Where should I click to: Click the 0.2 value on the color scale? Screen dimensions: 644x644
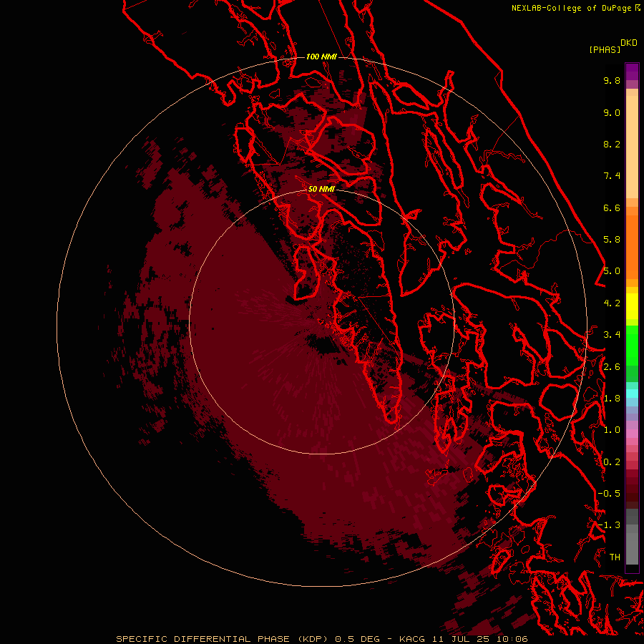point(612,462)
